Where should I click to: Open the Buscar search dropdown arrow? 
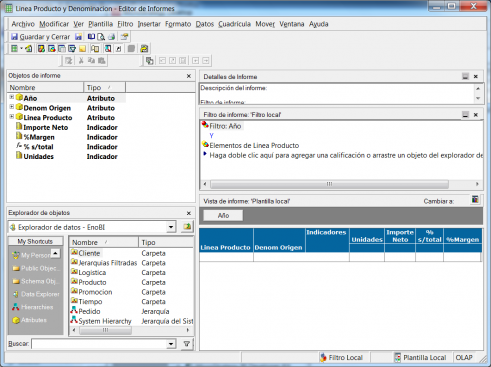[171, 344]
